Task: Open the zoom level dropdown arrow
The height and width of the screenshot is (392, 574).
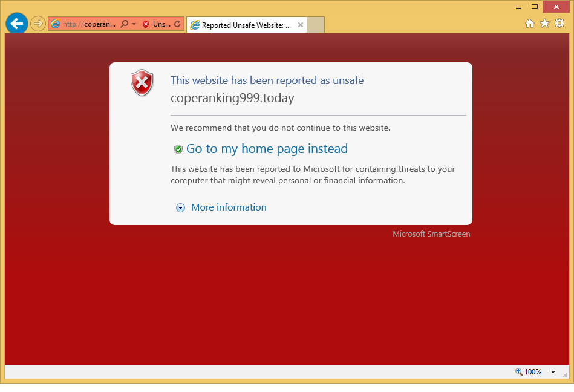Action: (553, 372)
